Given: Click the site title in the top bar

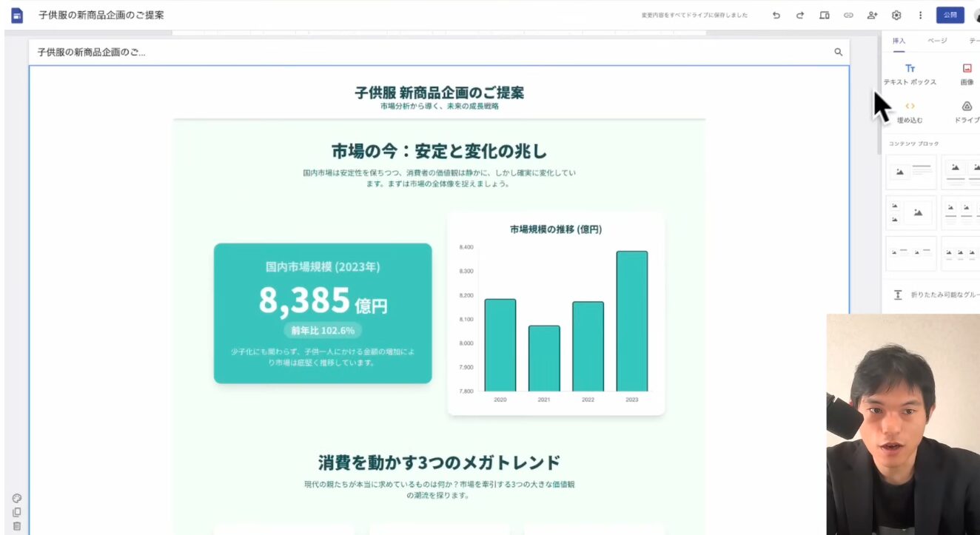Looking at the screenshot, I should point(101,15).
